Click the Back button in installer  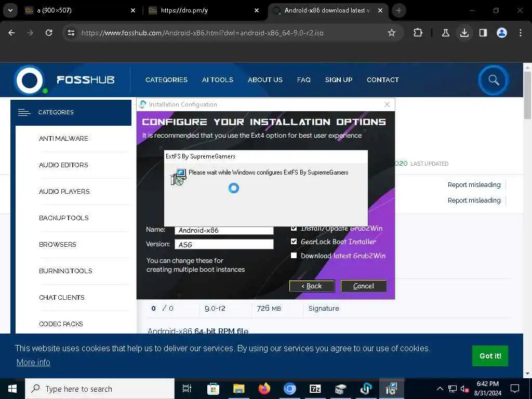pos(312,286)
